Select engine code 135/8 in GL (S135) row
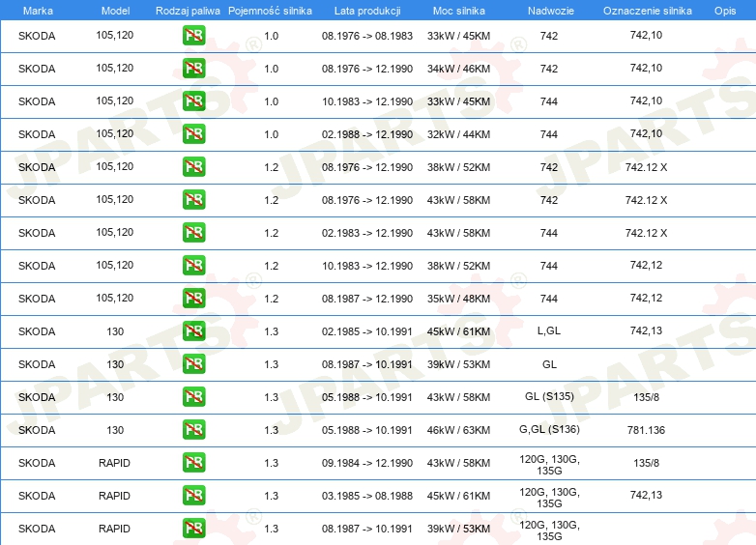 [646, 397]
